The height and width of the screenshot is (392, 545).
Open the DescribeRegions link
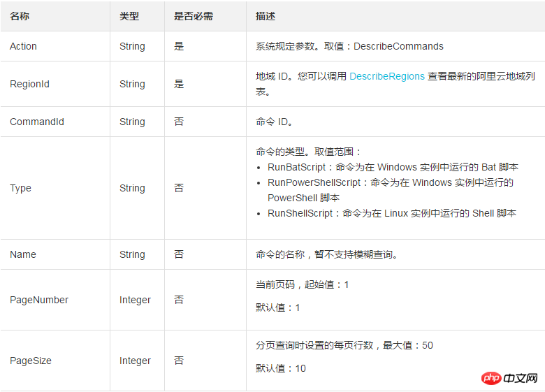(x=387, y=76)
